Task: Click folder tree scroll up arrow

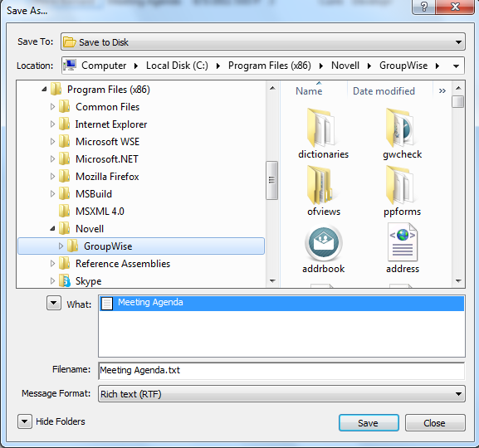Action: coord(272,88)
